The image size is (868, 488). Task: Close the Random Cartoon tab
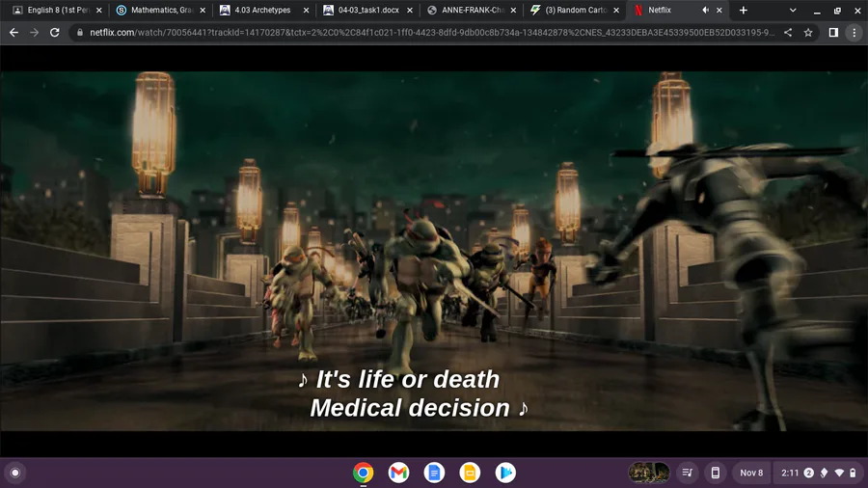(616, 10)
